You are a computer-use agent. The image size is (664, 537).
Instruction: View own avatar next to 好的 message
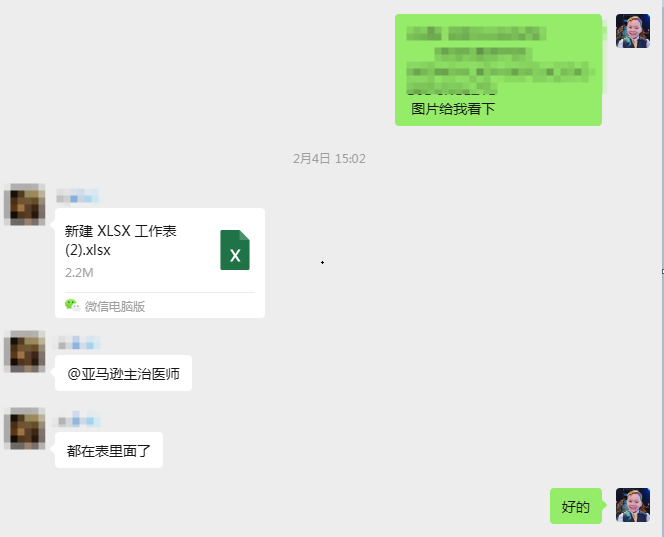[x=633, y=505]
